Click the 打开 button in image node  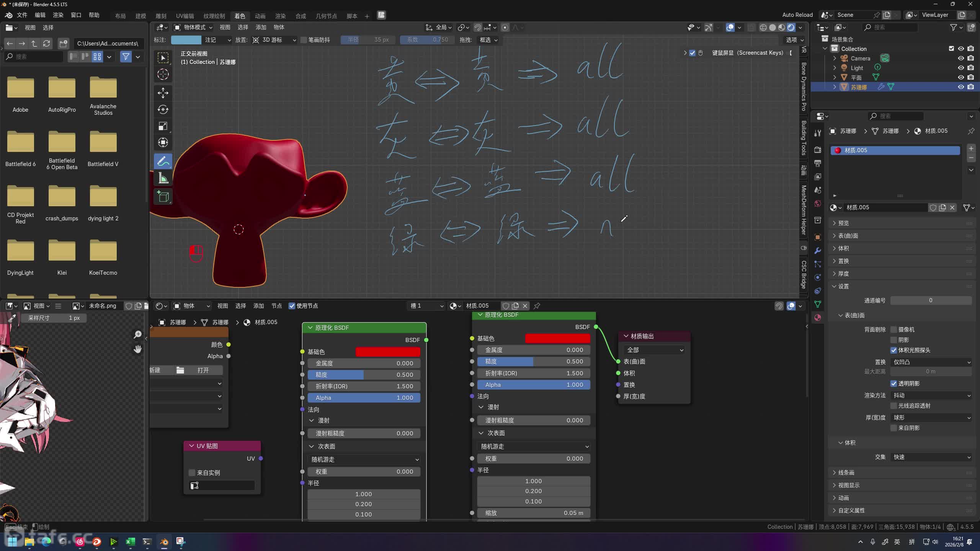(x=203, y=370)
